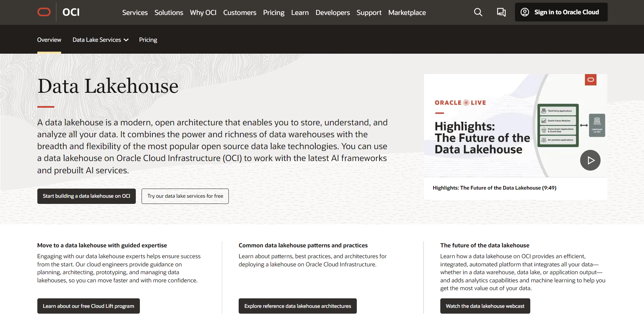The image size is (644, 315).
Task: Open the Oracle Live video thumbnail
Action: 515,125
